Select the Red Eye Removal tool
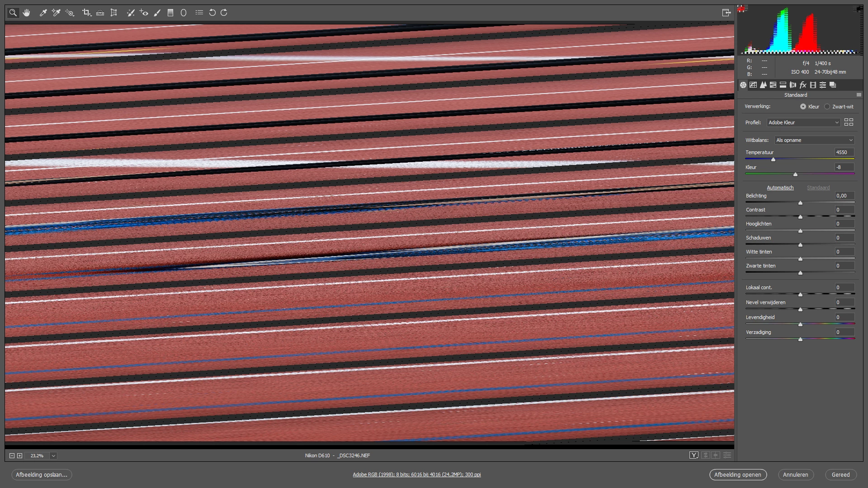The height and width of the screenshot is (488, 868). pos(144,13)
